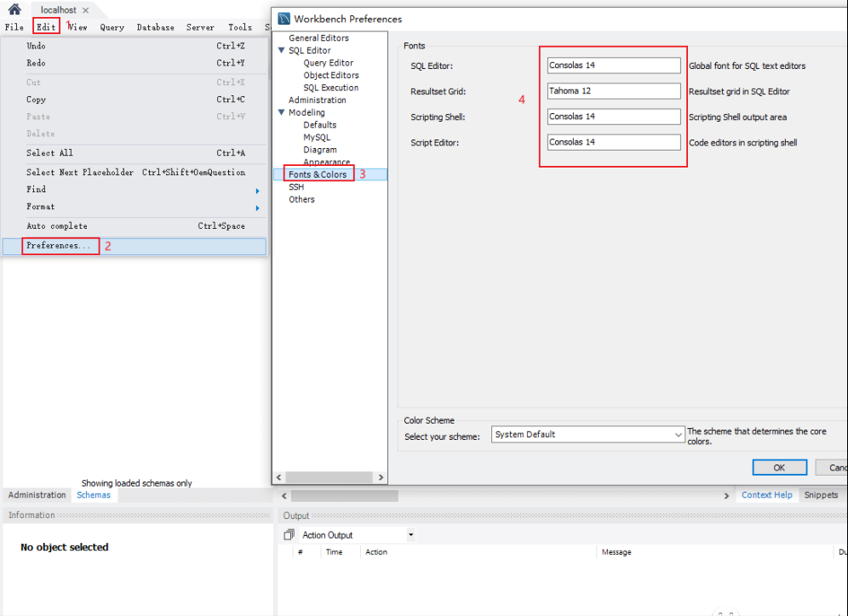Viewport: 848px width, 616px height.
Task: Switch to the Administration sidebar tab
Action: [37, 495]
